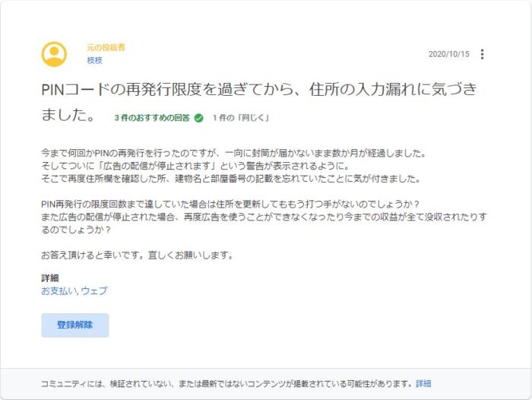Open the お支払い category link
This screenshot has height=400, width=532.
pyautogui.click(x=59, y=291)
